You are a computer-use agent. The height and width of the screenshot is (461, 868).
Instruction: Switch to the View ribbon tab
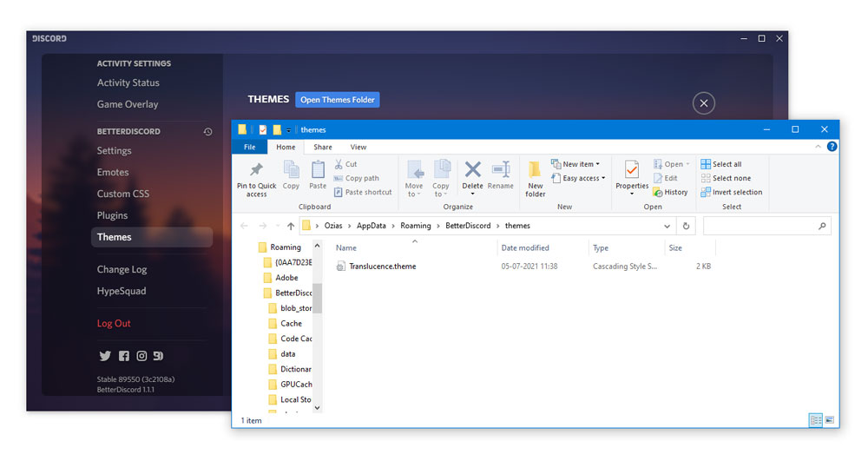[x=358, y=147]
